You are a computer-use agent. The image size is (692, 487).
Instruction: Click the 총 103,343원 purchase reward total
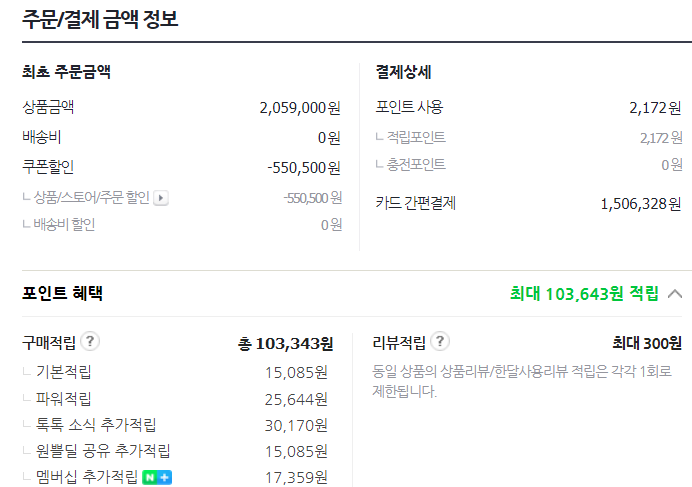click(x=285, y=343)
